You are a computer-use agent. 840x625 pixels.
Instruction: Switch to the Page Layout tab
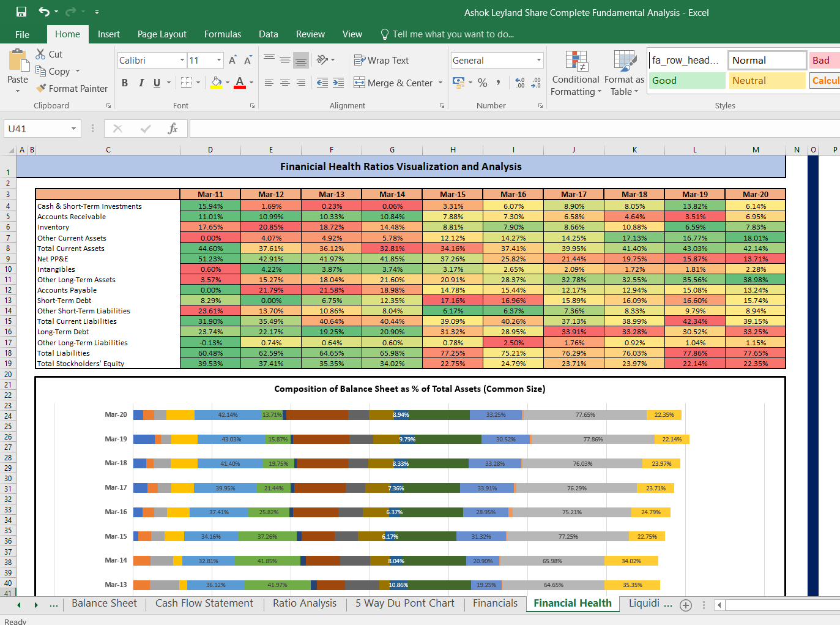162,34
